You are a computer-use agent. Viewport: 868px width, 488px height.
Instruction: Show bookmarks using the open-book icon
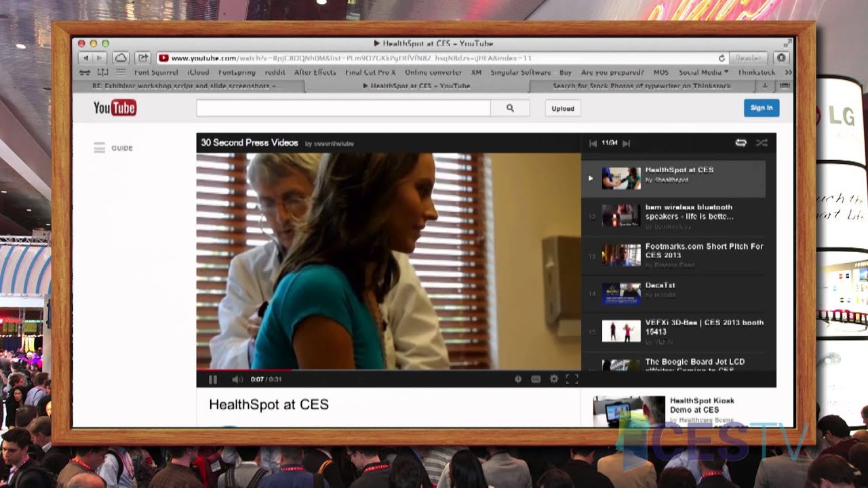coord(102,72)
